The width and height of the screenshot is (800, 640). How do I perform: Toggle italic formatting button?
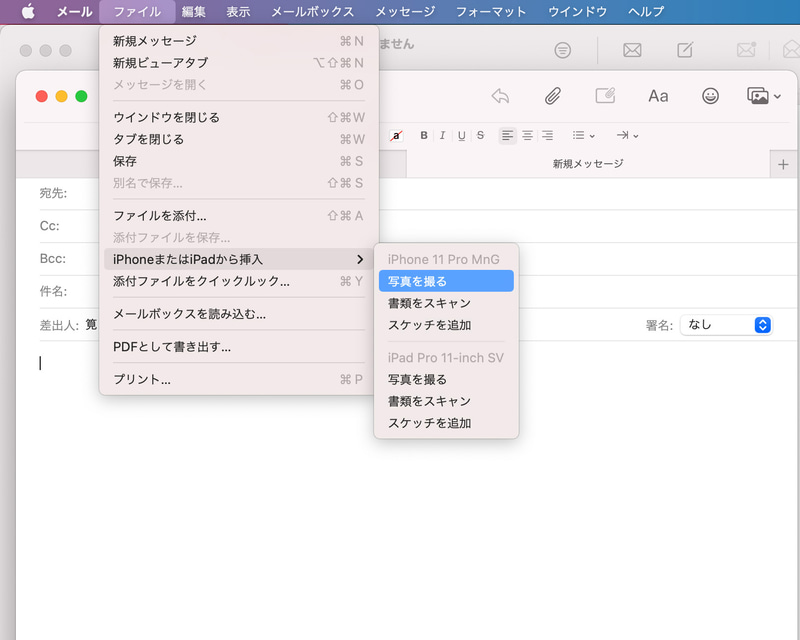tap(442, 135)
